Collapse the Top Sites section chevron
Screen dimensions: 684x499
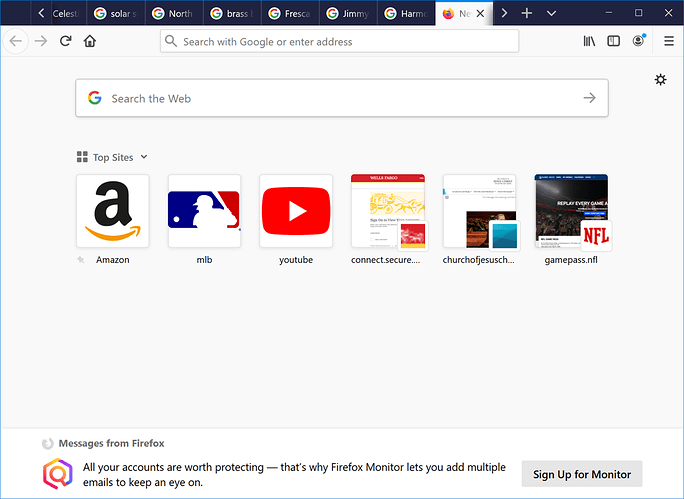(x=144, y=157)
